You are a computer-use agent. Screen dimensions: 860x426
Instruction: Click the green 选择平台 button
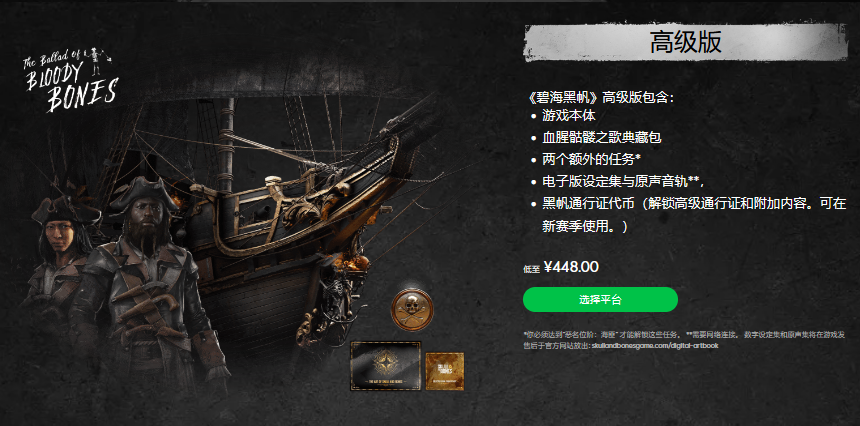pos(600,299)
